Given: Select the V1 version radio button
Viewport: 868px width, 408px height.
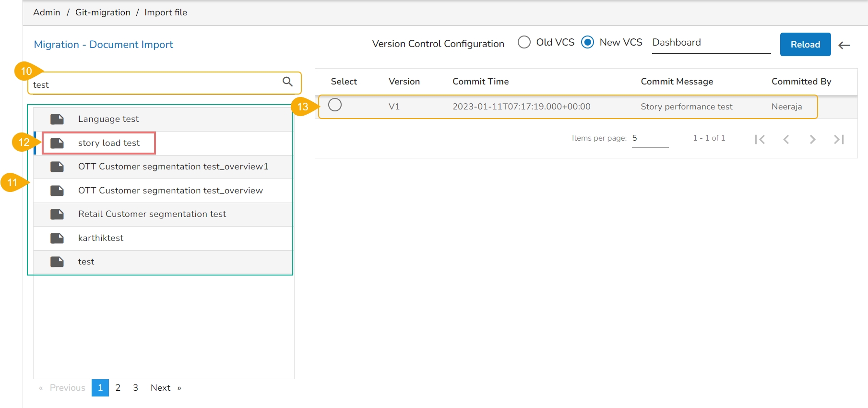Looking at the screenshot, I should [x=335, y=105].
